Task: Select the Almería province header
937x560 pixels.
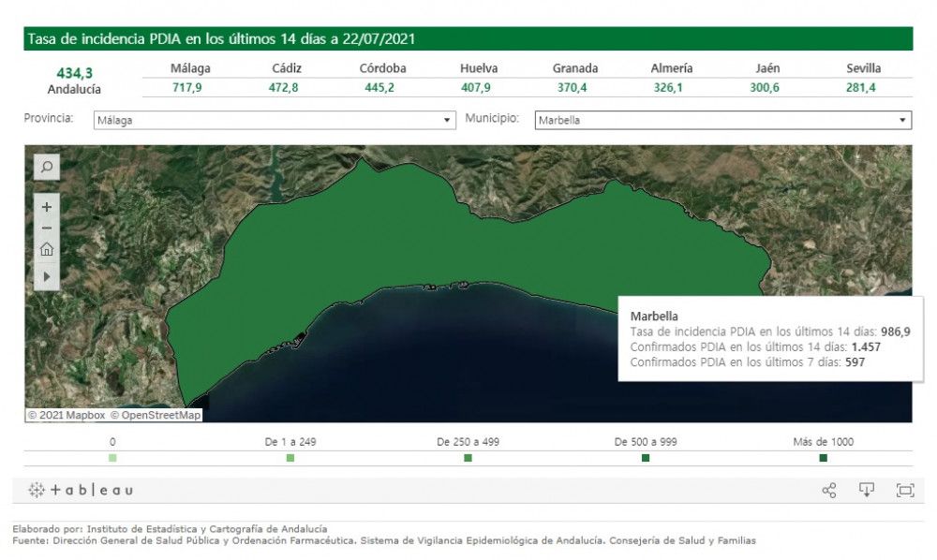Action: (x=671, y=68)
